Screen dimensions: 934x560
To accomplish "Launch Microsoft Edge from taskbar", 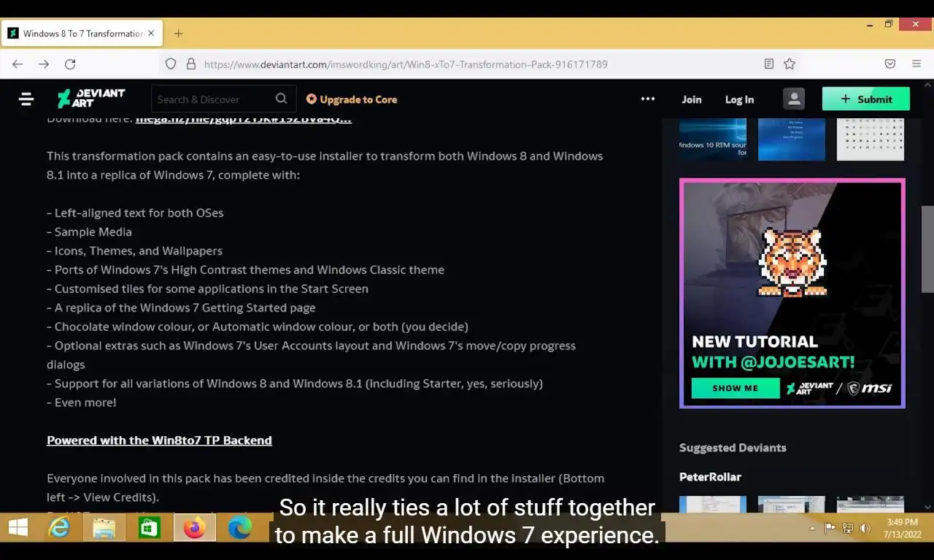I will [x=239, y=528].
